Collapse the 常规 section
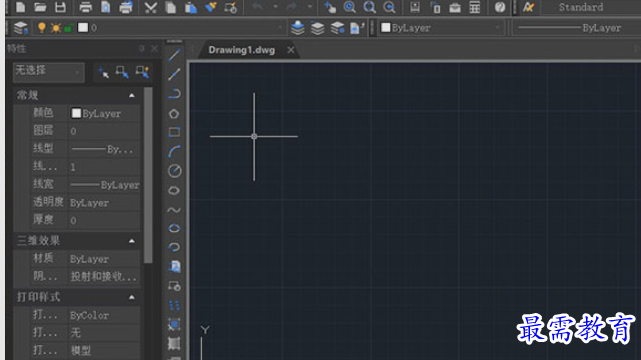The width and height of the screenshot is (641, 360). [x=132, y=95]
